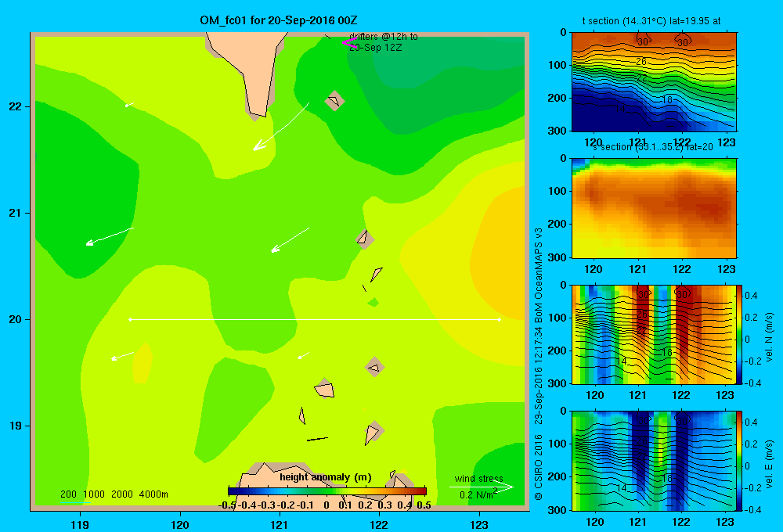This screenshot has width=783, height=532.
Task: Open the temperature section plot
Action: click(654, 81)
